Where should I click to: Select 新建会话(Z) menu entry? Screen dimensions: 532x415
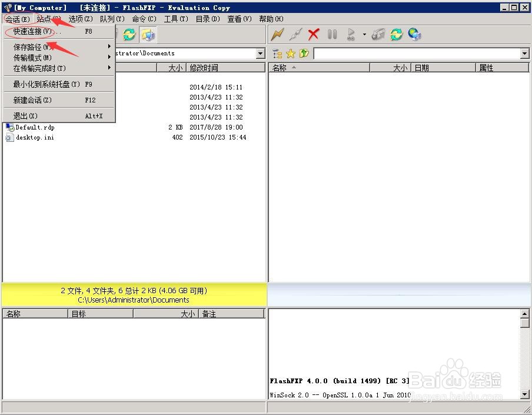click(x=59, y=100)
